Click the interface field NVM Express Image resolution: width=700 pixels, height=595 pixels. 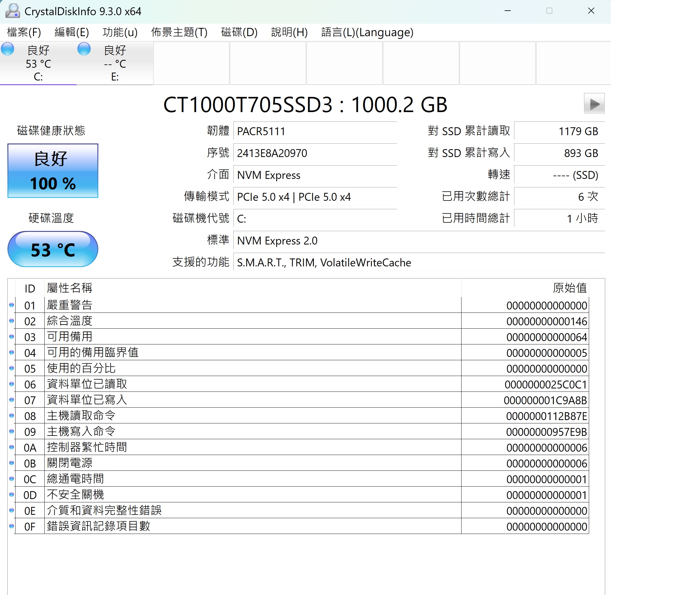pyautogui.click(x=315, y=175)
